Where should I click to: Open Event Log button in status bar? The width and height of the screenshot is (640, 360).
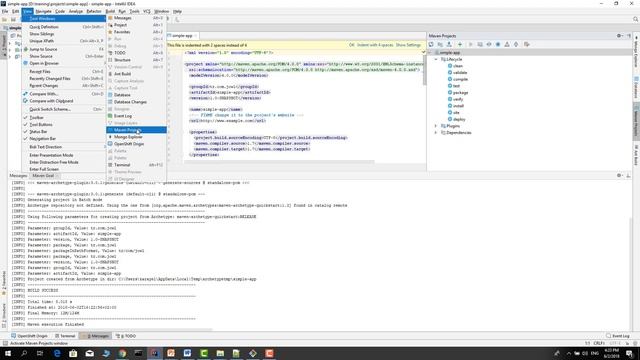(618, 336)
